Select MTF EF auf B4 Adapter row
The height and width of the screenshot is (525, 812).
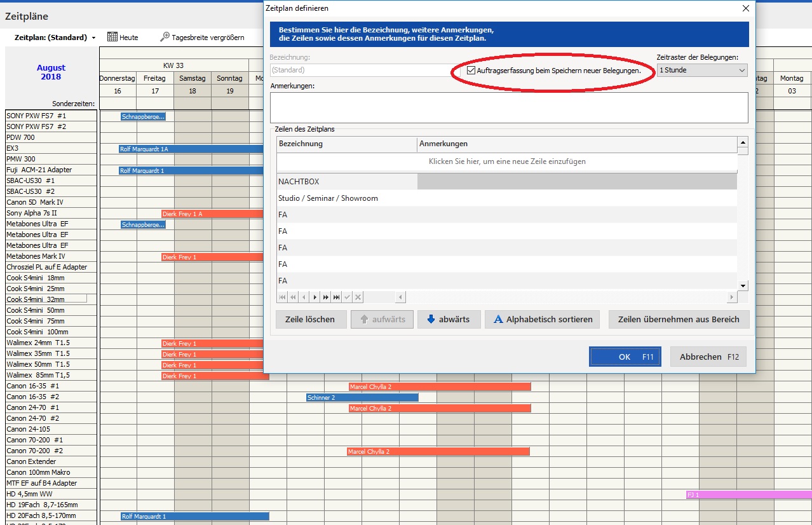coord(51,483)
